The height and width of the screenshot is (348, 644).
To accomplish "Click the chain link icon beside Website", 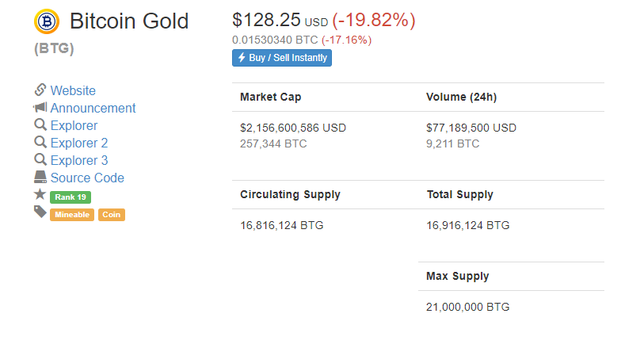I will tap(40, 90).
